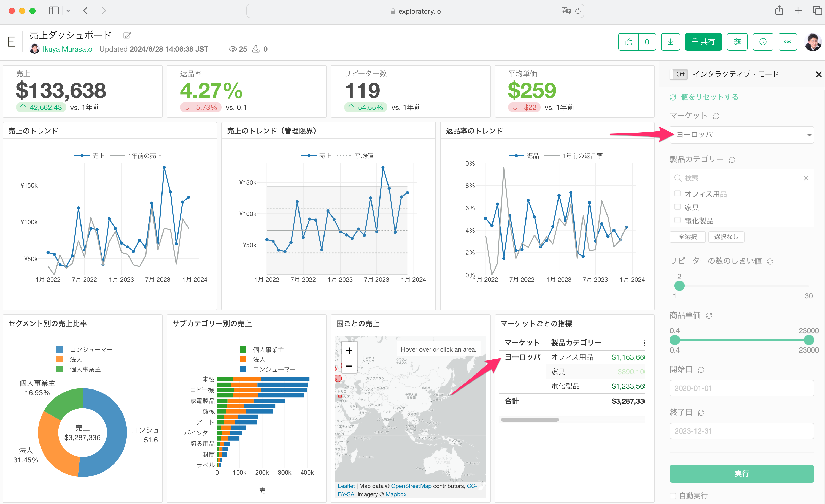Open the three-dots more options menu
This screenshot has height=504, width=825.
coord(788,42)
